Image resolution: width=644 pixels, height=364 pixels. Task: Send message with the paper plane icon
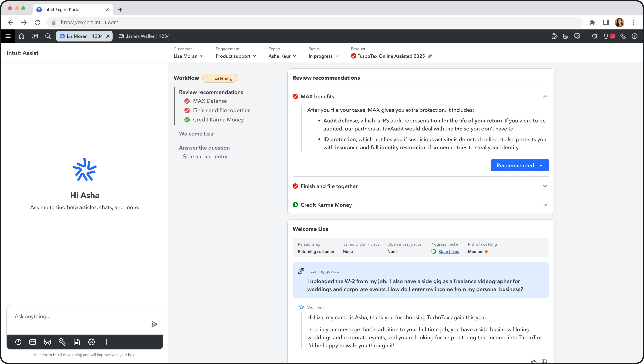pyautogui.click(x=154, y=324)
